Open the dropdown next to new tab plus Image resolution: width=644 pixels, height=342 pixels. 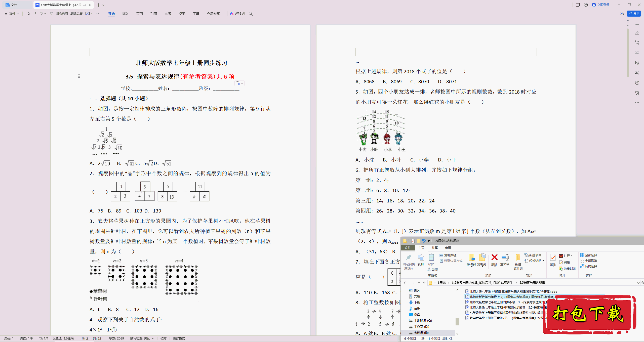[x=103, y=5]
